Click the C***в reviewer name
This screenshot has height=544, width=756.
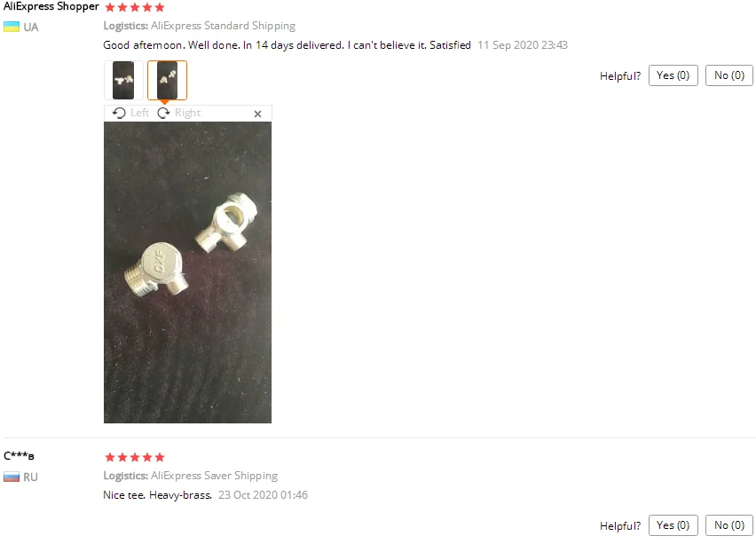[19, 456]
